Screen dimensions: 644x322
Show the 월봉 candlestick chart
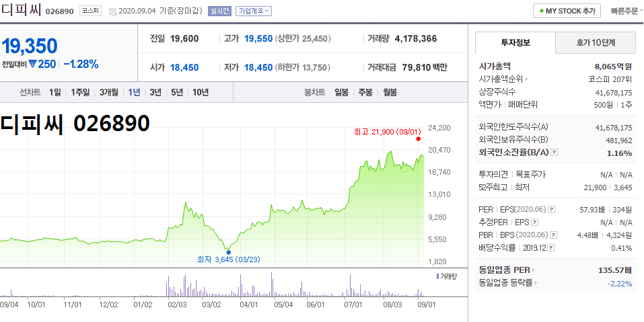point(390,92)
